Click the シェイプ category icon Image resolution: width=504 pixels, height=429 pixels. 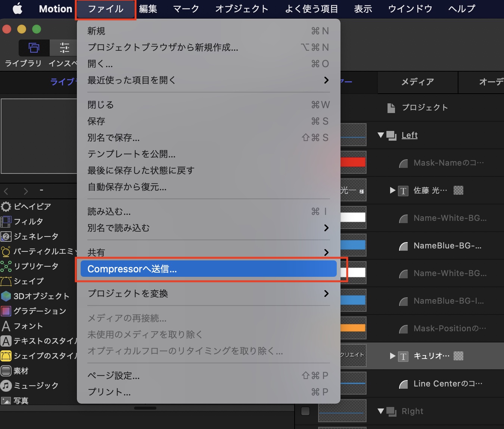(6, 281)
